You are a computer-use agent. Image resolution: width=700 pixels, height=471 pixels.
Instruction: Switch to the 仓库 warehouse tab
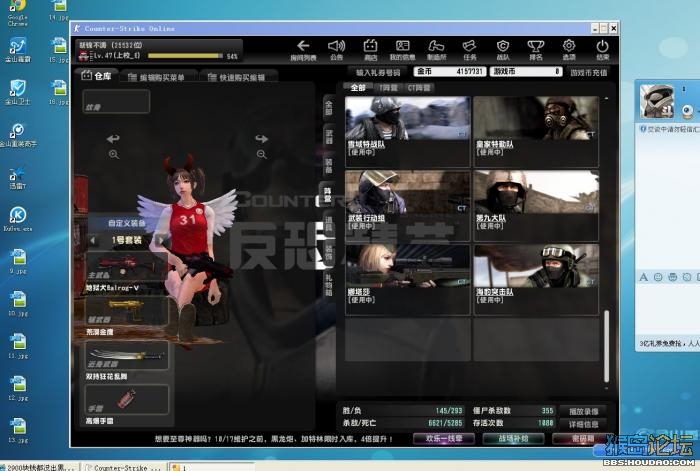pyautogui.click(x=96, y=76)
